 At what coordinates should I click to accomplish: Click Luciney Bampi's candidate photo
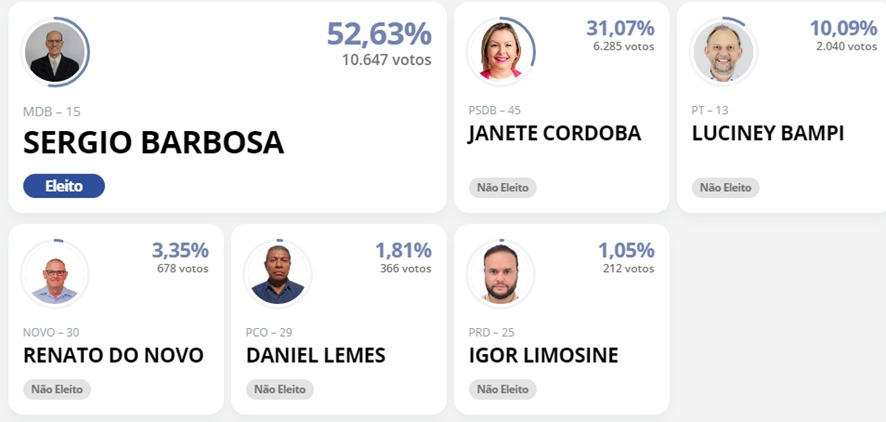pyautogui.click(x=723, y=51)
